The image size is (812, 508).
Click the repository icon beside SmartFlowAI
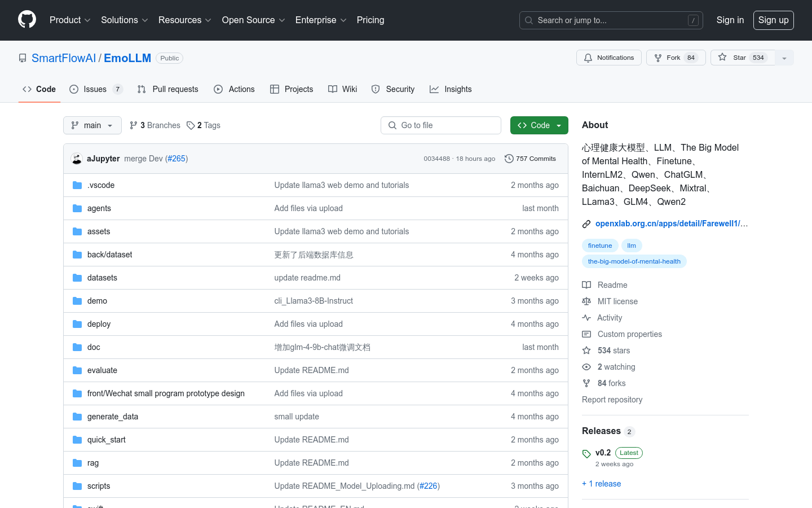[x=23, y=58]
